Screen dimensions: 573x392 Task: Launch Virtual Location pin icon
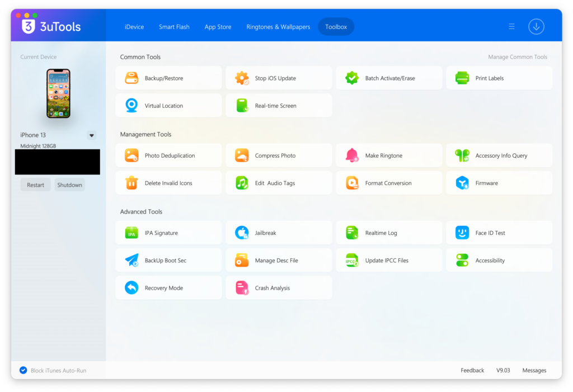(x=131, y=106)
